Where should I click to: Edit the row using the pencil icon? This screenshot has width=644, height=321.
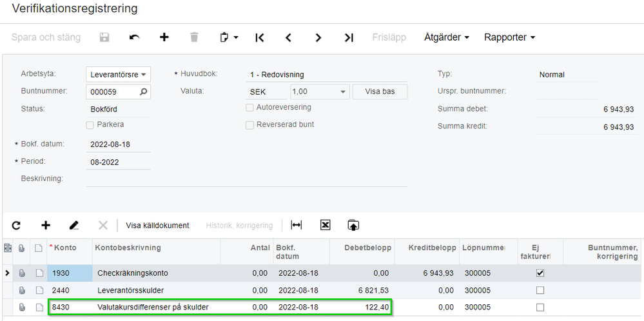click(74, 226)
